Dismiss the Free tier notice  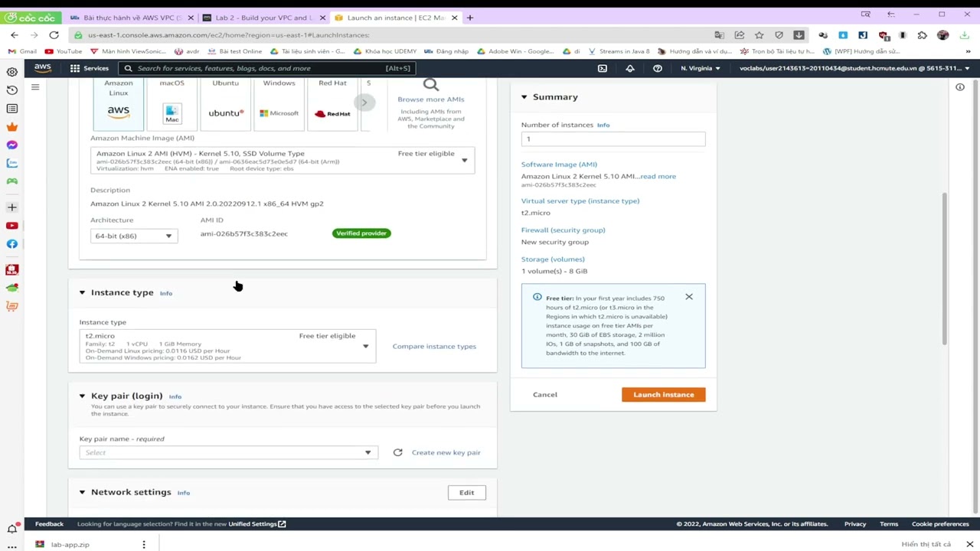689,297
